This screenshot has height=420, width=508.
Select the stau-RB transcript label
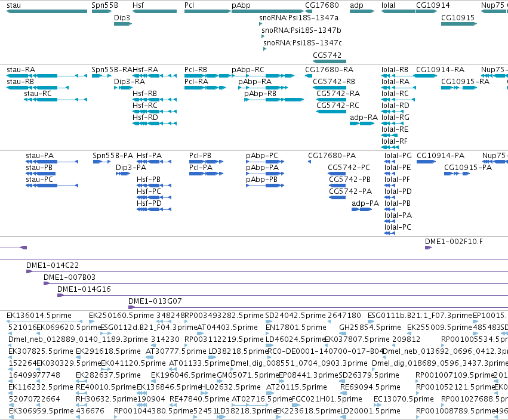tap(20, 82)
